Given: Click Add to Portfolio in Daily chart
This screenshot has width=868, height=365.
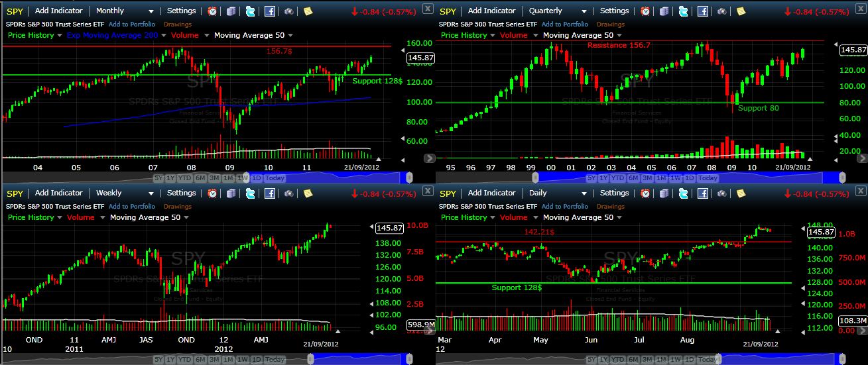Looking at the screenshot, I should tap(566, 206).
